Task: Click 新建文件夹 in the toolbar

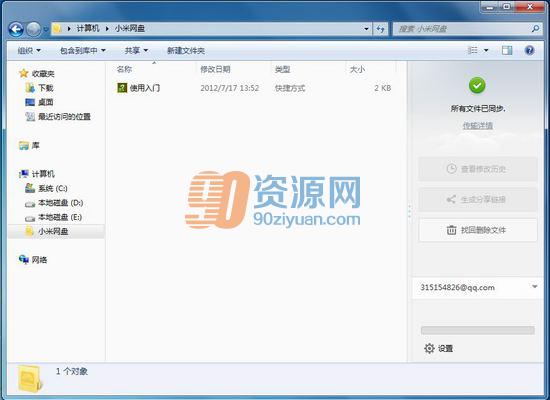Action: pos(186,51)
